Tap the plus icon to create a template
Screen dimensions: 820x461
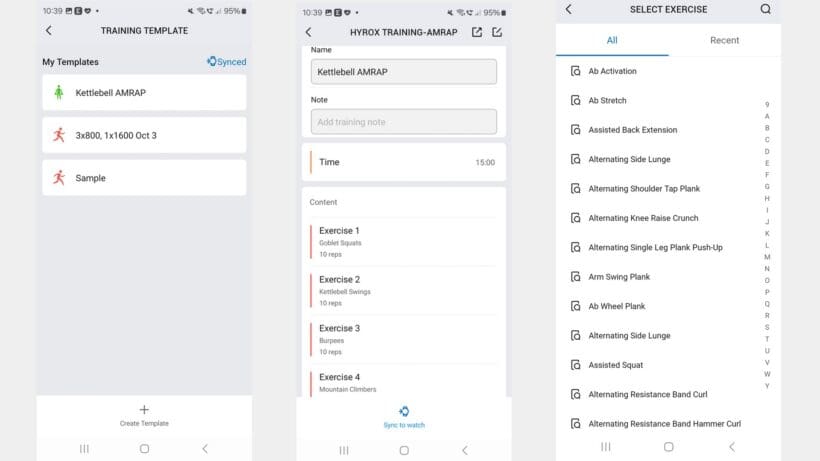click(144, 409)
